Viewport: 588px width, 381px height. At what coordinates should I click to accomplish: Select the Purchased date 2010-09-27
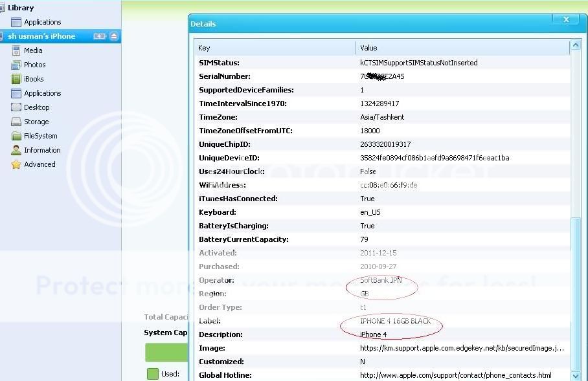coord(378,267)
